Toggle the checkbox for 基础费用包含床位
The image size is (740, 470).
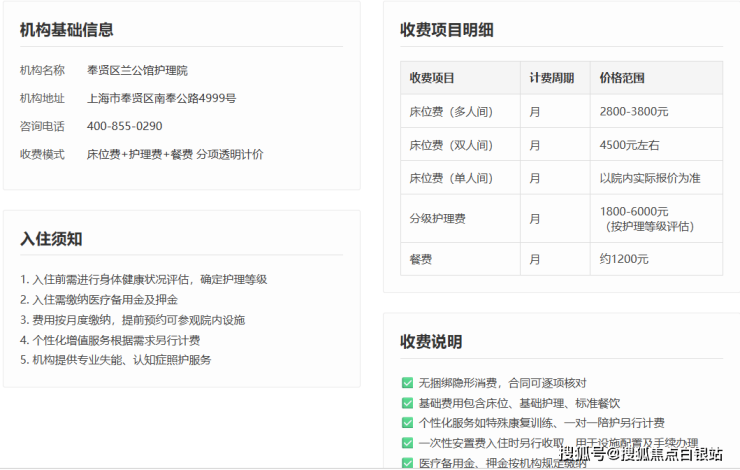point(407,403)
